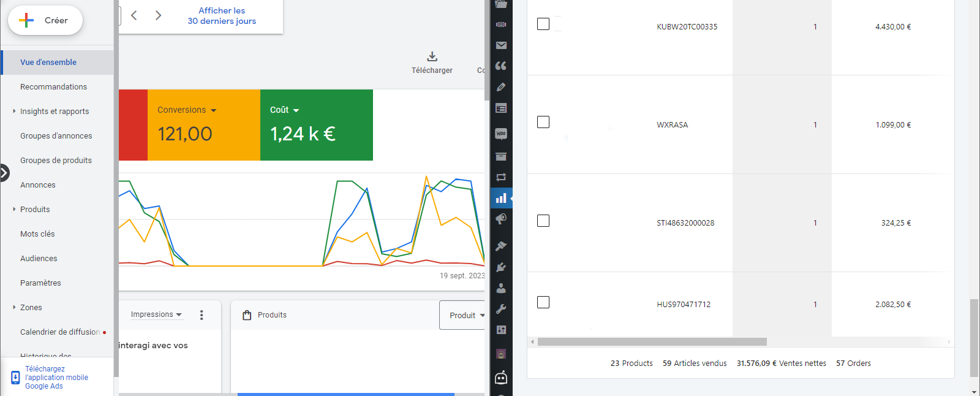Open the Users person icon
This screenshot has width=980, height=396.
click(x=501, y=288)
